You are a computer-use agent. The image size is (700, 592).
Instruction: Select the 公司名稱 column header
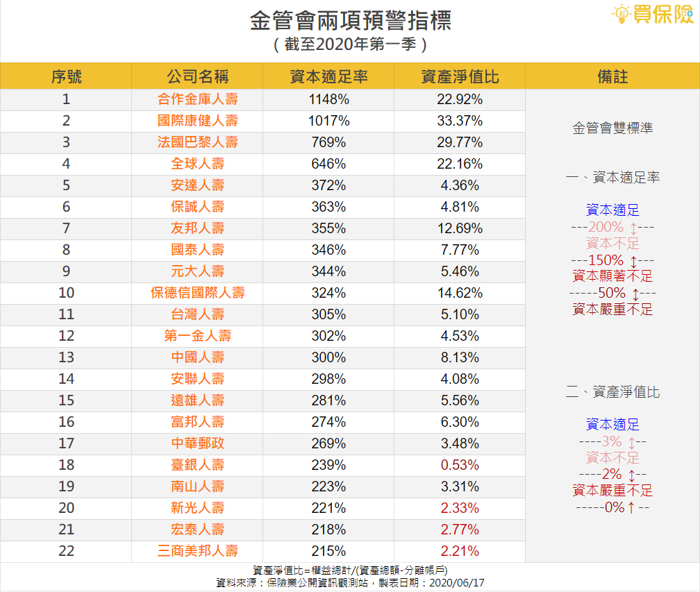(197, 77)
